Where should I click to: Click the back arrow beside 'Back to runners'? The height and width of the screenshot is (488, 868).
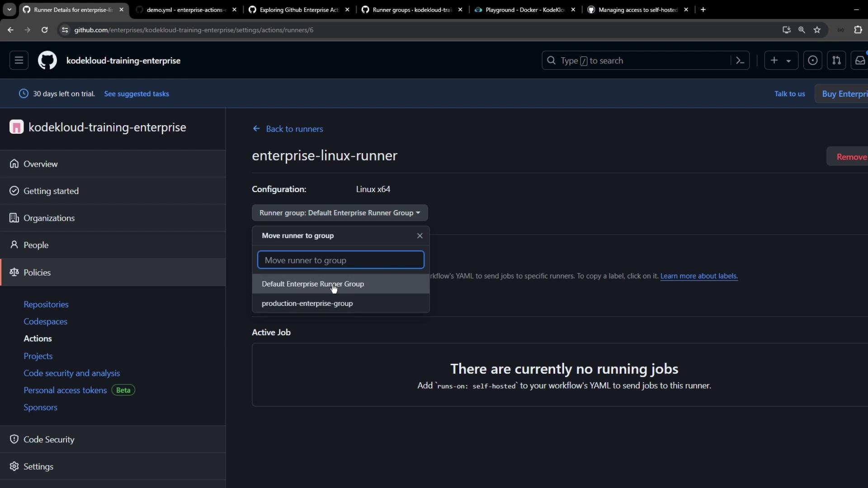(256, 129)
